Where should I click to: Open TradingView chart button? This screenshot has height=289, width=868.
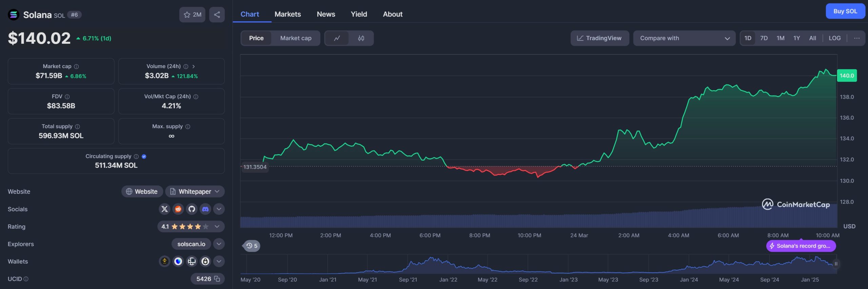point(599,38)
